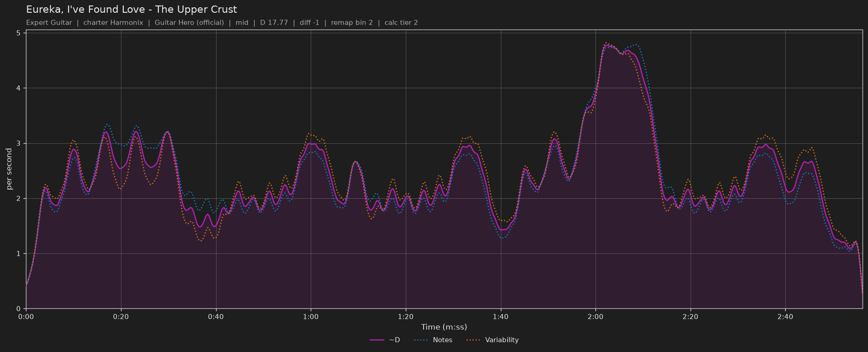Screen dimensions: 868x352
Task: Click 'Guitar Hero (official)' in the subtitle
Action: point(189,23)
